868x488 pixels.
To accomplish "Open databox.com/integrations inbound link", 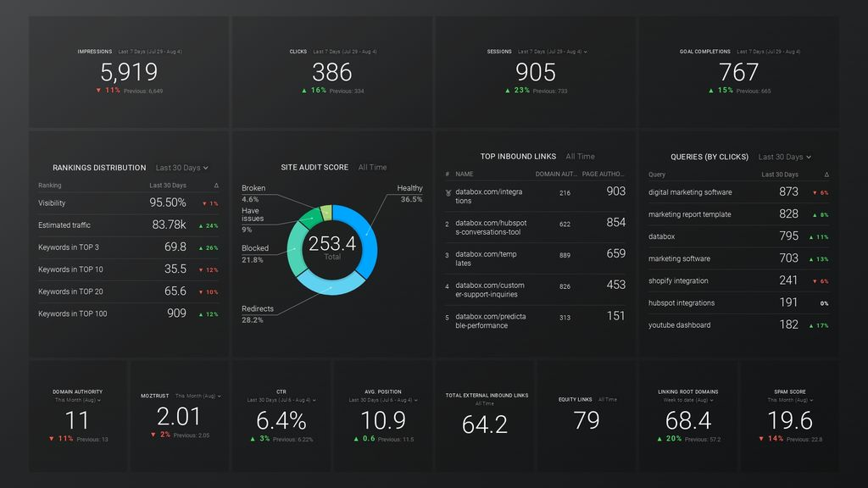I will tap(489, 197).
